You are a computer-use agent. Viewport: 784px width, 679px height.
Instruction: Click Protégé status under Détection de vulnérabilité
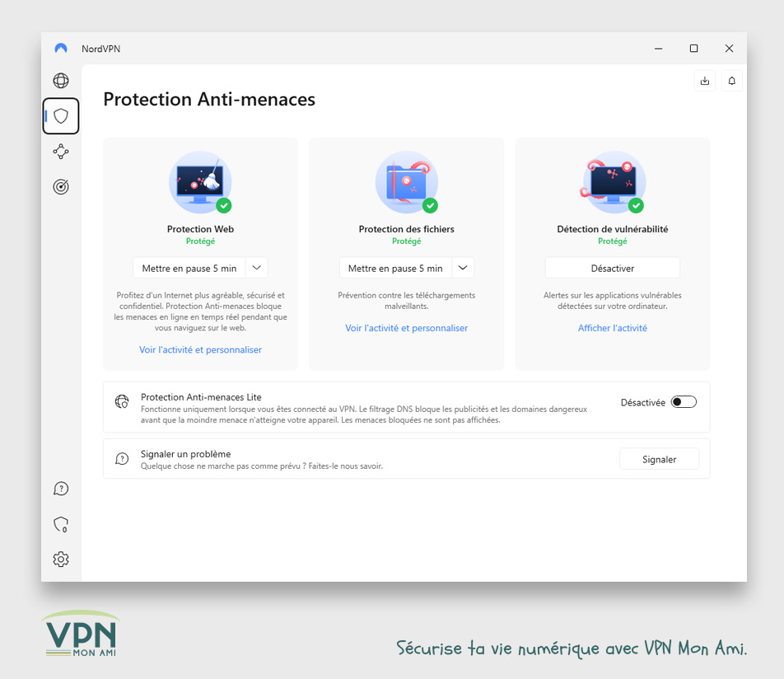(x=613, y=241)
